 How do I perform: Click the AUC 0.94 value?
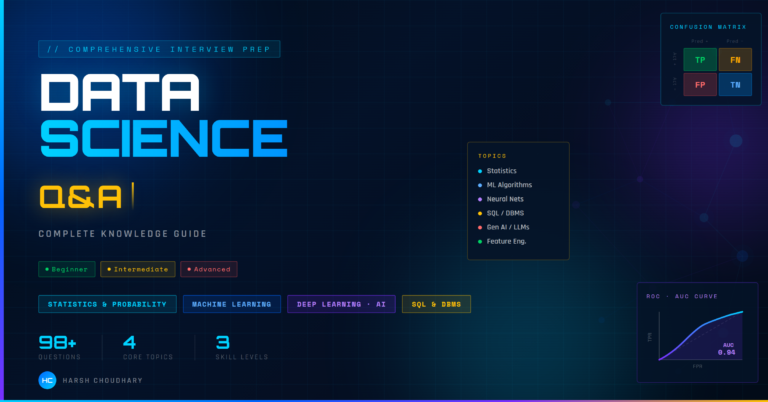tap(727, 349)
